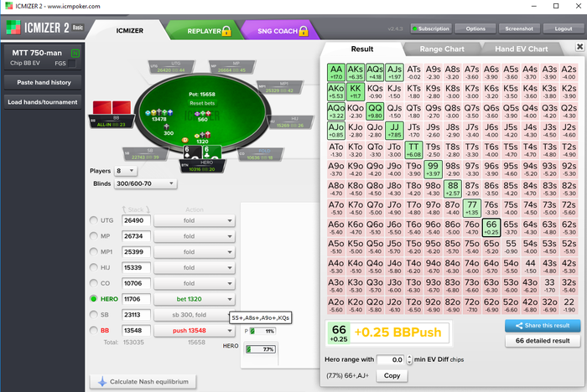Click the HJ seat plate on table
Viewport: 587px width, 392px height.
(x=290, y=122)
